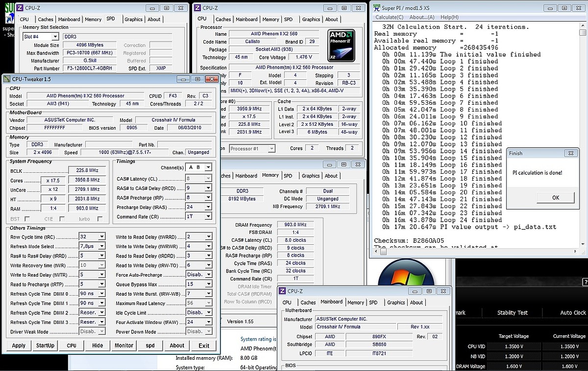Click the Auto Clock tab in overclock utility
Screen dimensions: 588x371
(x=573, y=312)
